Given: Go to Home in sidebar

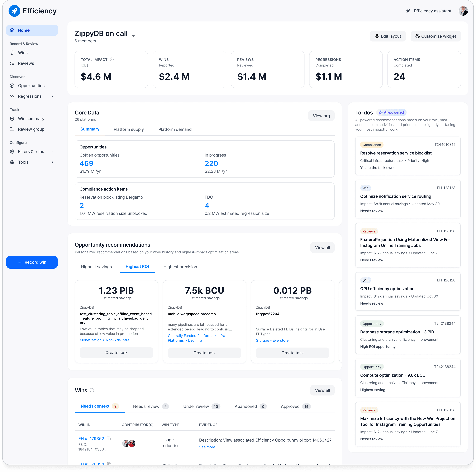Looking at the screenshot, I should [x=32, y=30].
